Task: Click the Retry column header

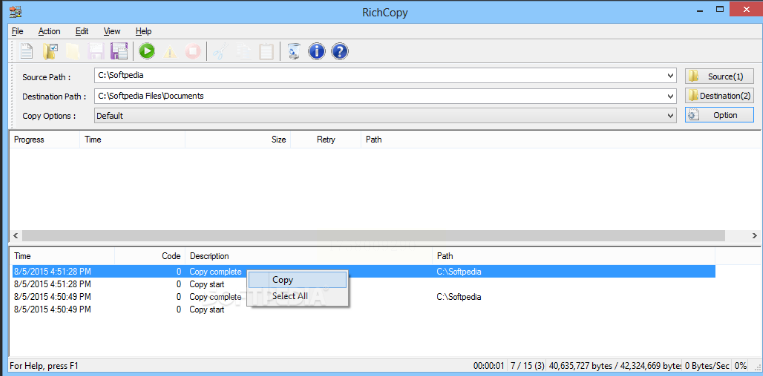Action: click(326, 140)
